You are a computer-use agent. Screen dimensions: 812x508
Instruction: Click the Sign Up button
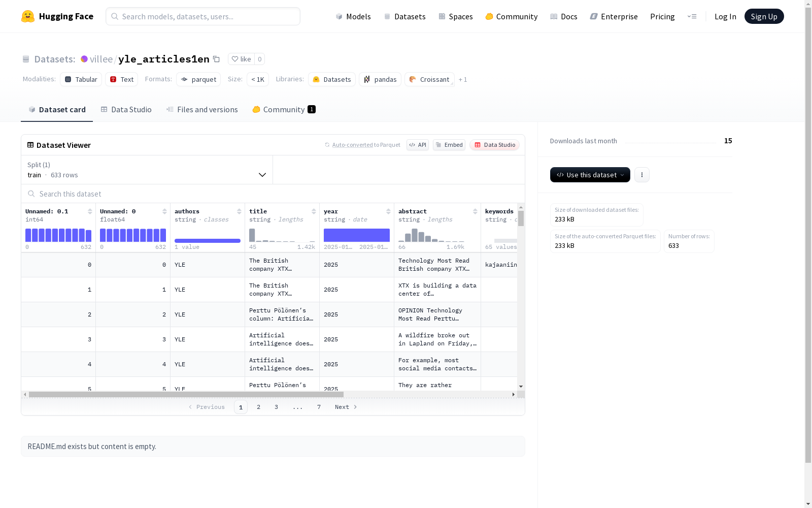tap(764, 16)
